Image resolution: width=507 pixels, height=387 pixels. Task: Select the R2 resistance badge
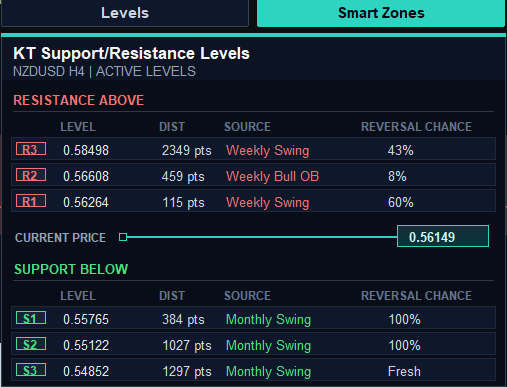[x=31, y=175]
